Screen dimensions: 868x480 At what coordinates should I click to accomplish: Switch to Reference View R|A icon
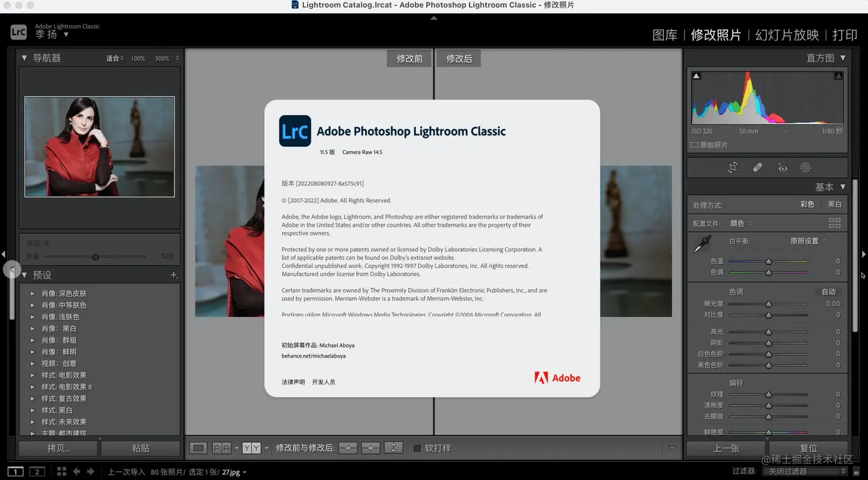222,448
